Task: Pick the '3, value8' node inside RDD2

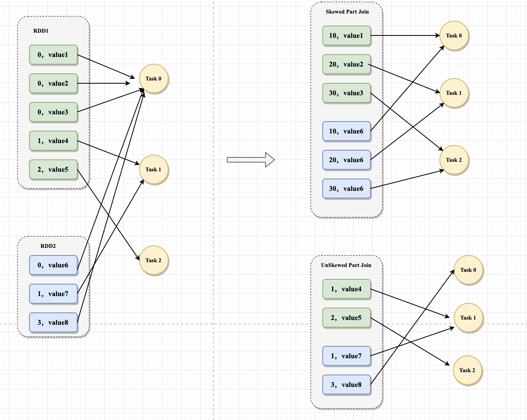Action: click(53, 322)
